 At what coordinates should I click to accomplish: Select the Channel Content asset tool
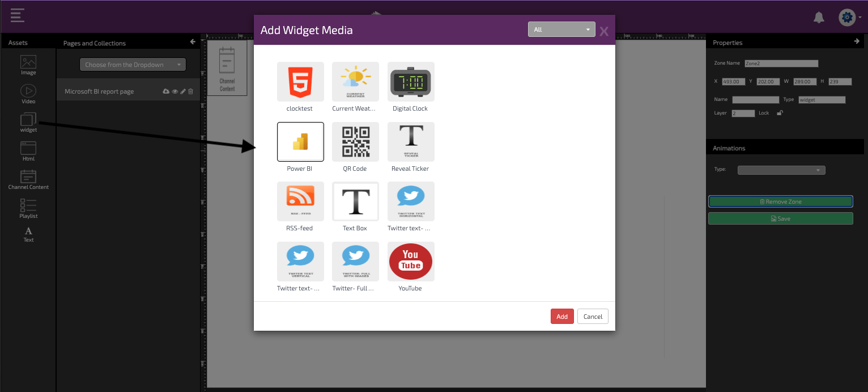pos(28,180)
